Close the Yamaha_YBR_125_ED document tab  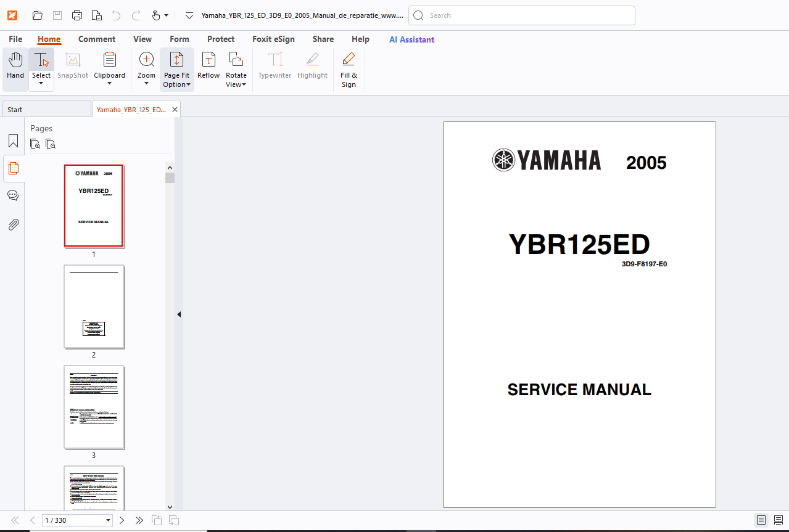[x=175, y=110]
